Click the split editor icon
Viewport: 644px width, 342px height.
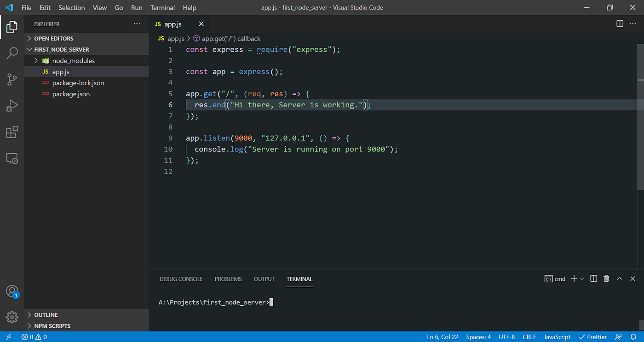coord(620,23)
